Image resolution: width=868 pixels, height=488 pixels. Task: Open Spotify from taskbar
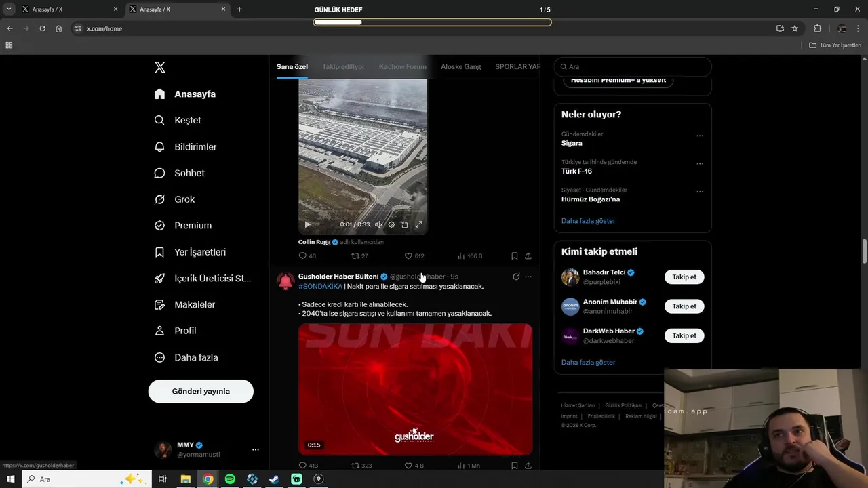tap(230, 479)
